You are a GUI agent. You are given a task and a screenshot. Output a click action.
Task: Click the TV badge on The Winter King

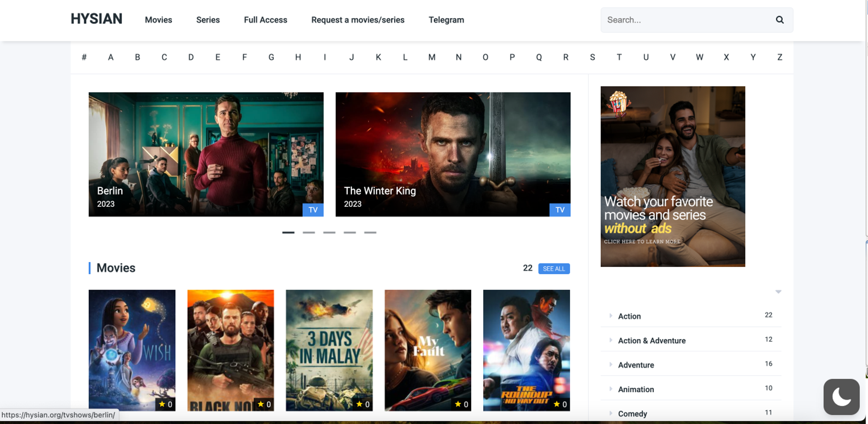[560, 210]
